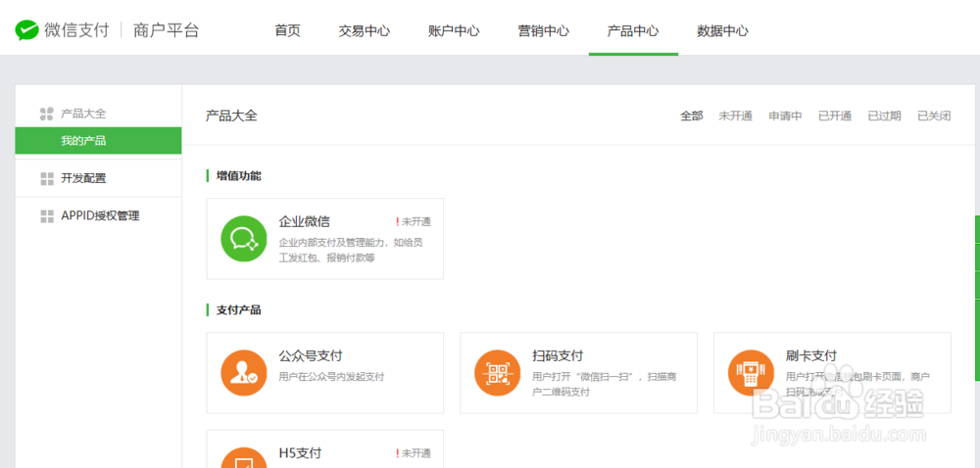Click the 增值功能 section heading
The height and width of the screenshot is (468, 980).
click(x=239, y=176)
